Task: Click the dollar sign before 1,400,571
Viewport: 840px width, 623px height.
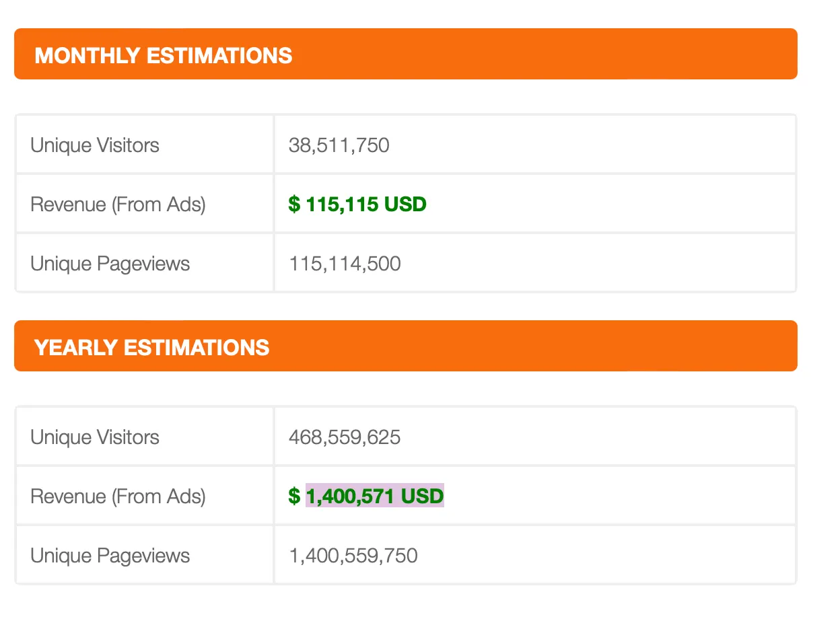Action: (294, 497)
